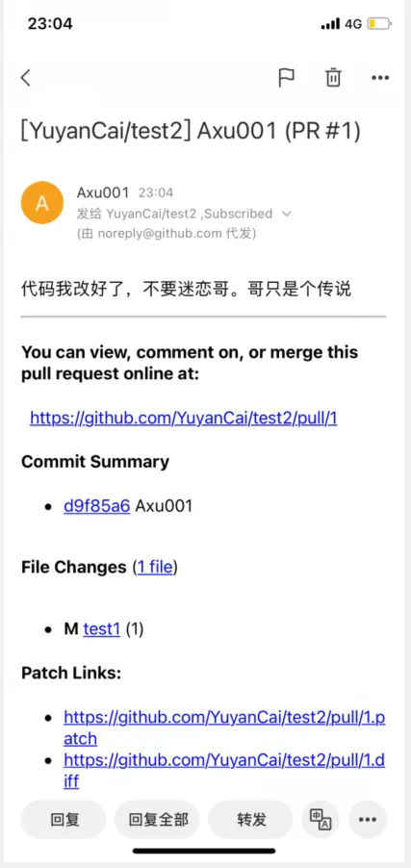The image size is (411, 868).
Task: Flag this email with the flag icon
Action: point(286,78)
